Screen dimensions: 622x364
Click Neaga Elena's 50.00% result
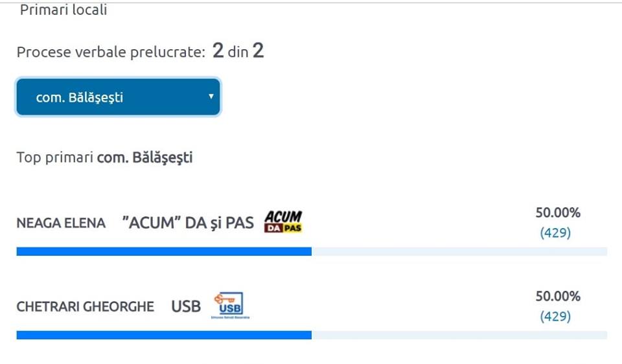[x=558, y=213]
